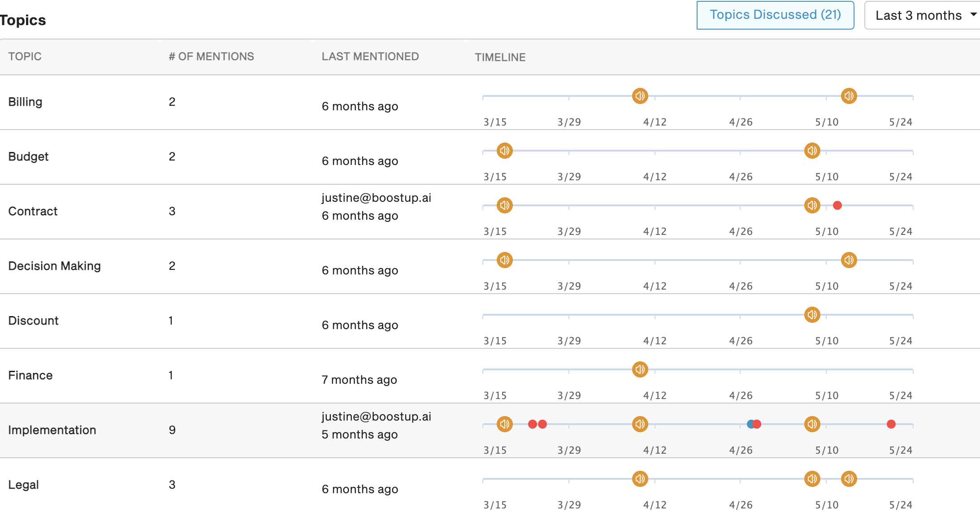Click "5 months ago" in Implementation row

(x=360, y=434)
